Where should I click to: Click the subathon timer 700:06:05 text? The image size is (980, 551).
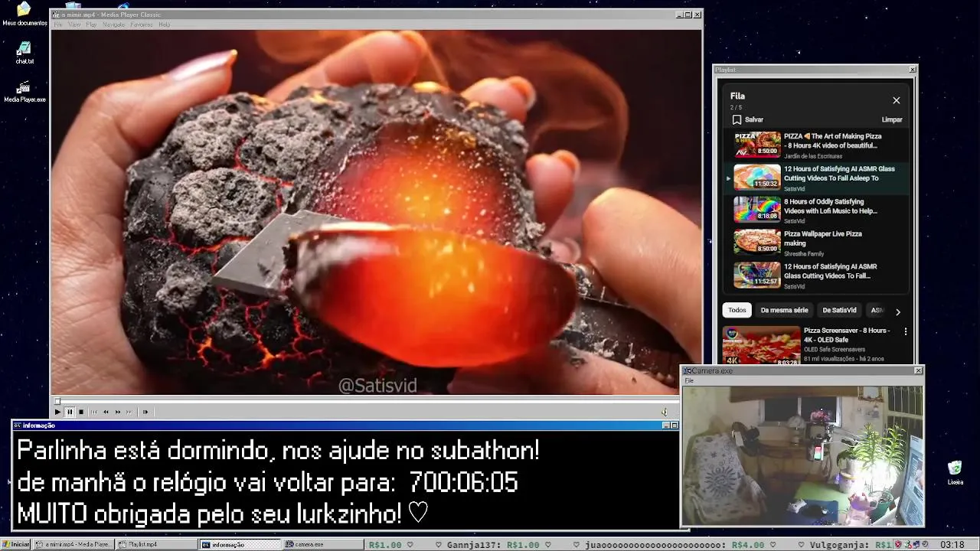pos(463,483)
